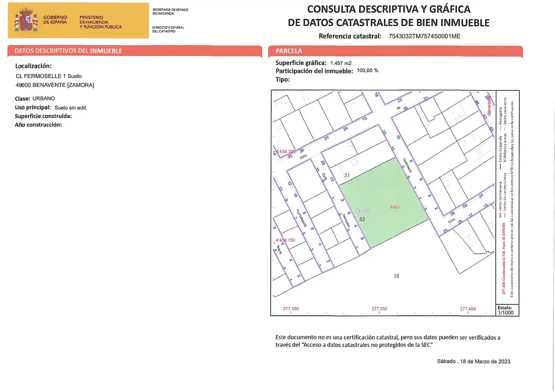
Task: Click the title line "CONSULTA DESCRIPTIVA Y GRÁFICA"
Action: [389, 9]
